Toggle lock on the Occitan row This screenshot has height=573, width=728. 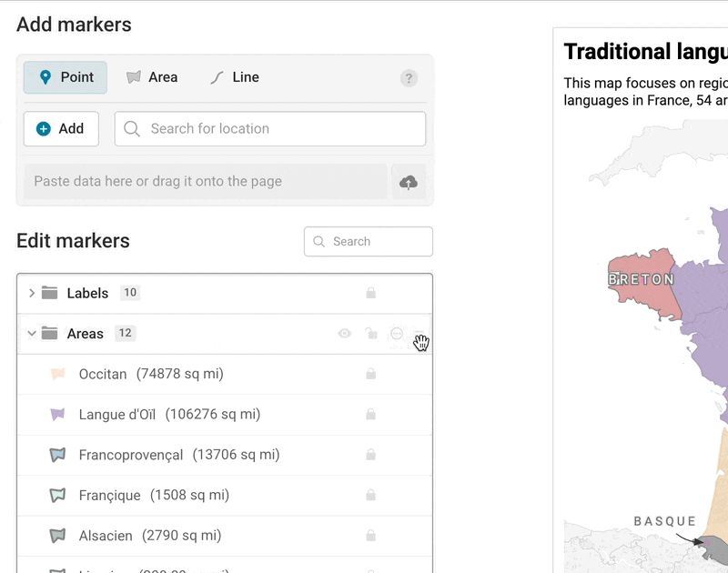tap(370, 374)
